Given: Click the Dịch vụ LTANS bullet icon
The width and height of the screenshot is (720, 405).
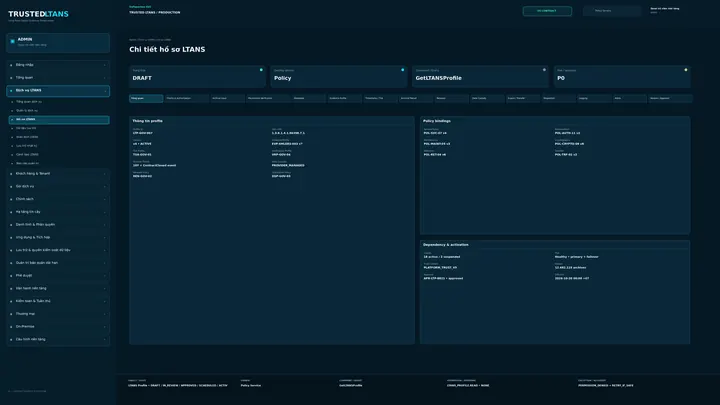Looking at the screenshot, I should (x=11, y=90).
